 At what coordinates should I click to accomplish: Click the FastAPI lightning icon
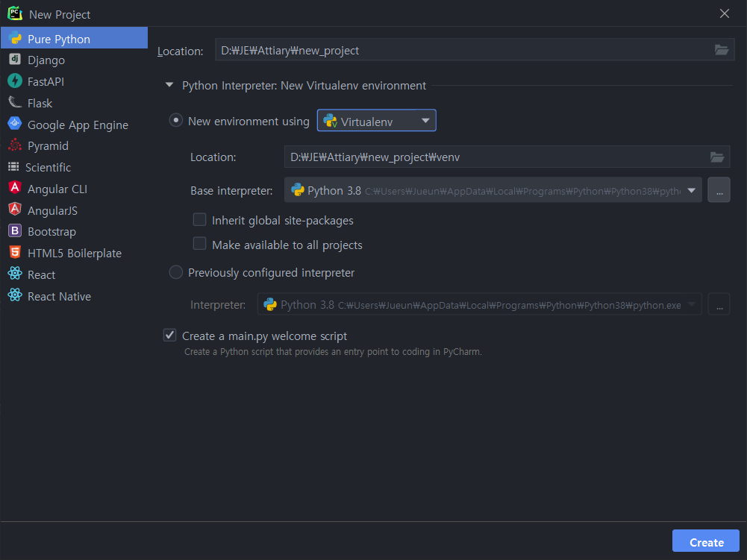tap(15, 81)
